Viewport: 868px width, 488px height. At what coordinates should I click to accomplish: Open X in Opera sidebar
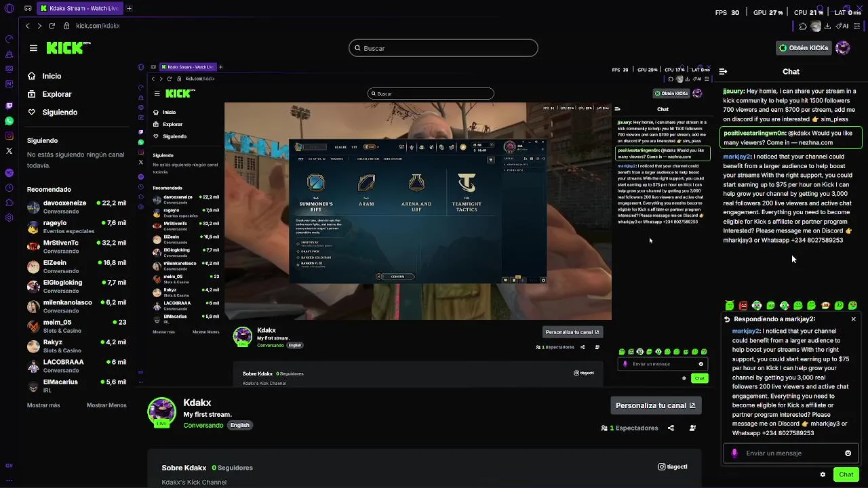pyautogui.click(x=9, y=150)
